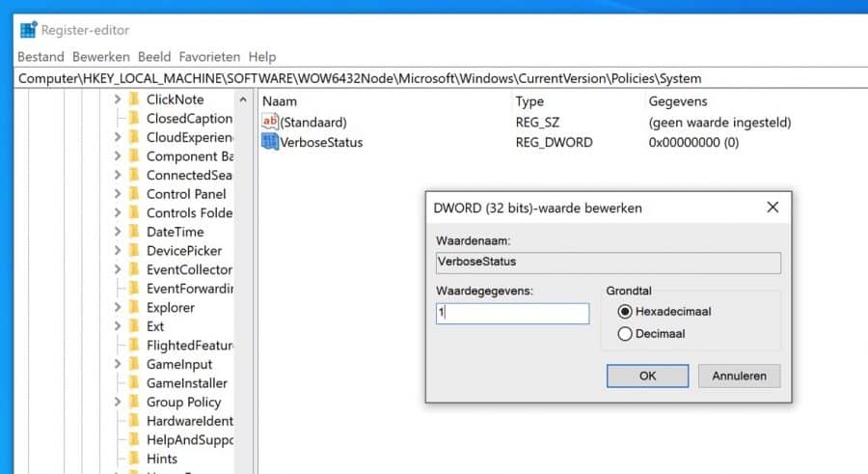Click the EventCollector folder icon
Image resolution: width=868 pixels, height=474 pixels.
(x=134, y=269)
